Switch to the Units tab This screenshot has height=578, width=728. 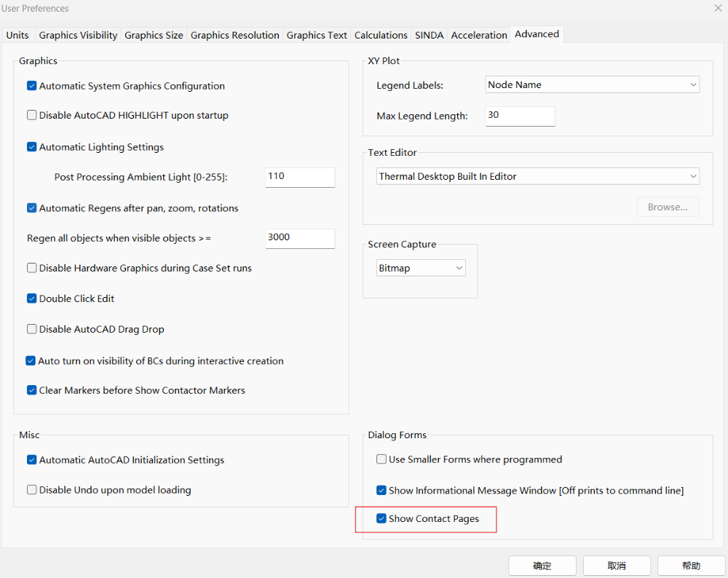click(x=17, y=35)
